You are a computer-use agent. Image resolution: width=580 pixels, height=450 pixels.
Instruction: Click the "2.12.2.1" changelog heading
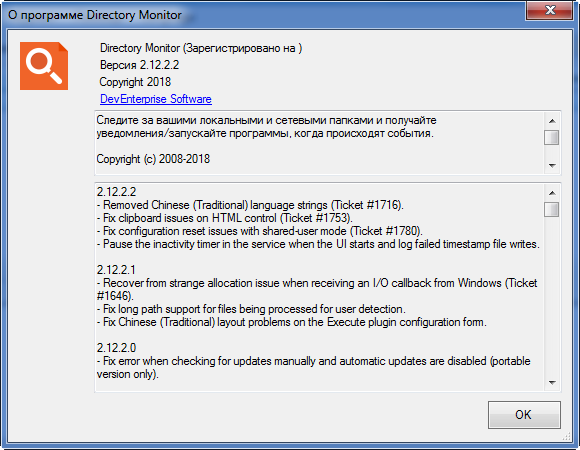[x=117, y=270]
